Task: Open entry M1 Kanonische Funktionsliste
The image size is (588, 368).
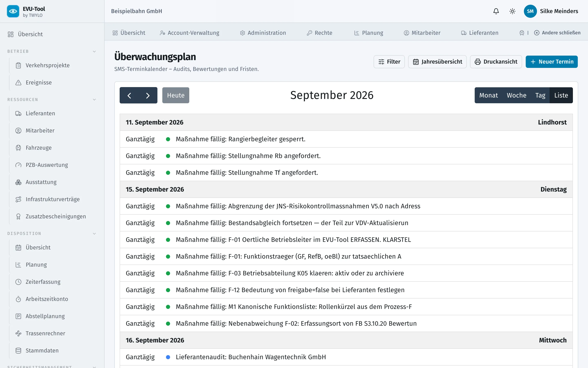Action: pos(346,307)
